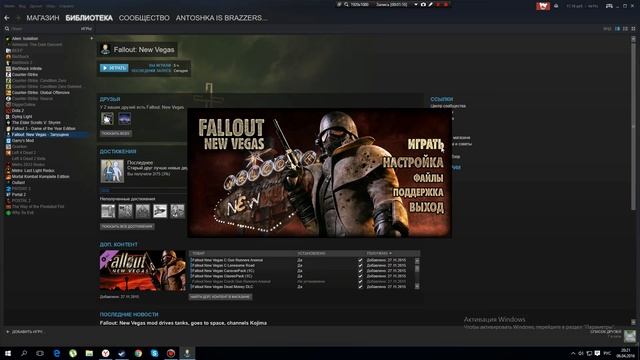The width and height of the screenshot is (640, 360).
Task: Open the МАГАЗИН tab
Action: (43, 18)
